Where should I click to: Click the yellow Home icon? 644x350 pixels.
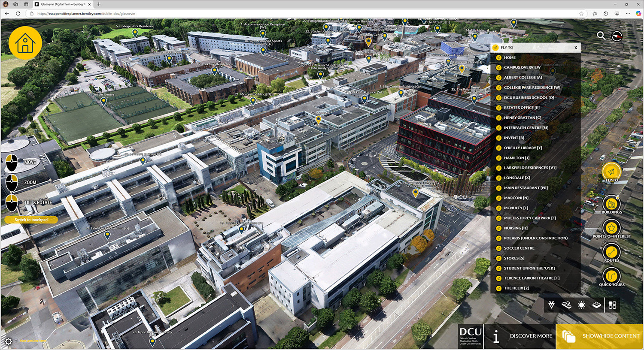point(25,43)
